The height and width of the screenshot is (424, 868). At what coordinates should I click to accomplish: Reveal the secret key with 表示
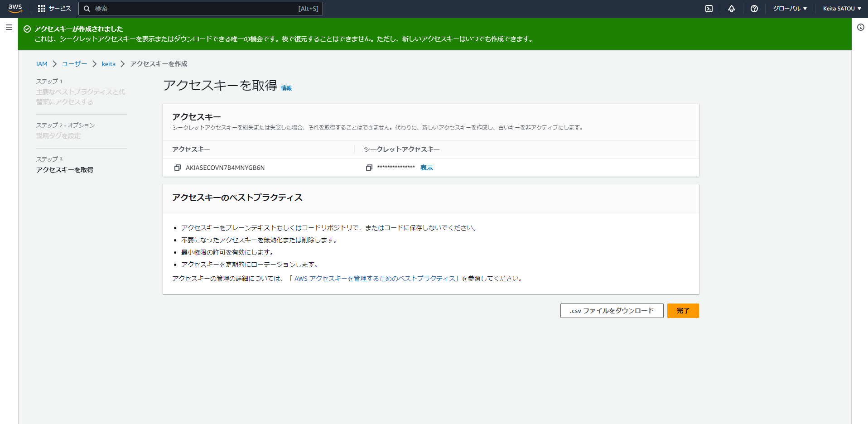(x=427, y=168)
